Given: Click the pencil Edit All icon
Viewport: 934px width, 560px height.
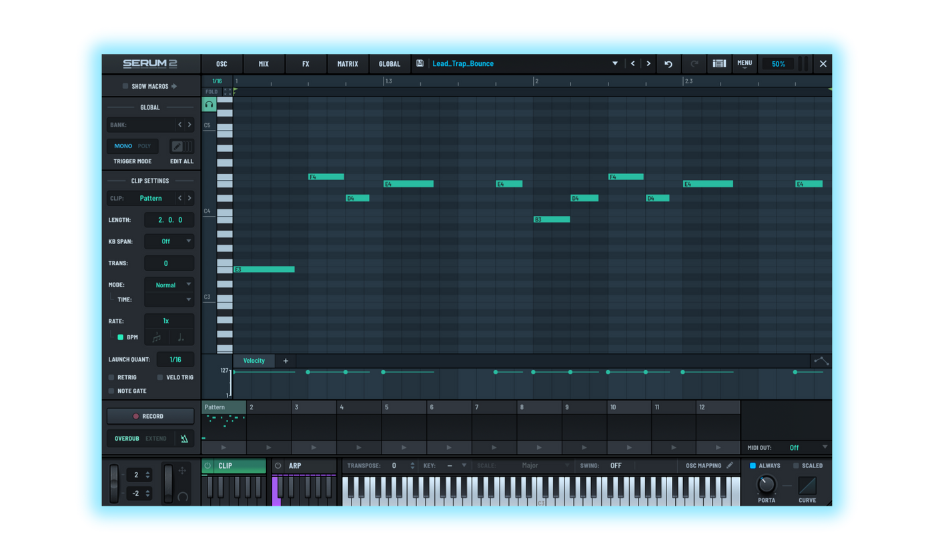Looking at the screenshot, I should coord(177,146).
